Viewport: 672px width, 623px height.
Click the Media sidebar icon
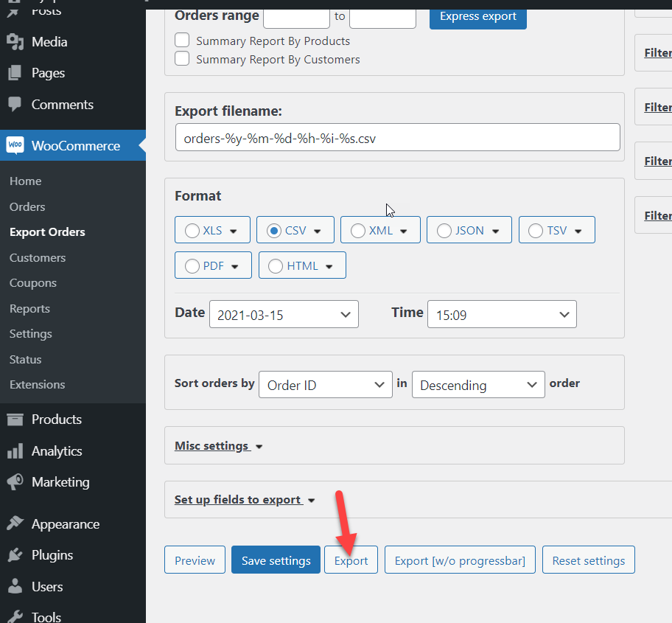(15, 42)
